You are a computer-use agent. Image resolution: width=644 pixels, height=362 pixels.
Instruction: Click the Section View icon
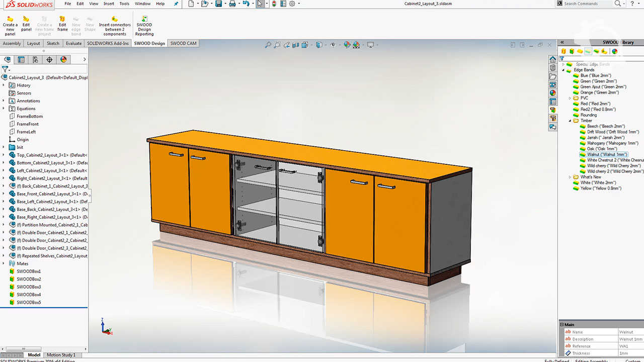click(x=296, y=45)
